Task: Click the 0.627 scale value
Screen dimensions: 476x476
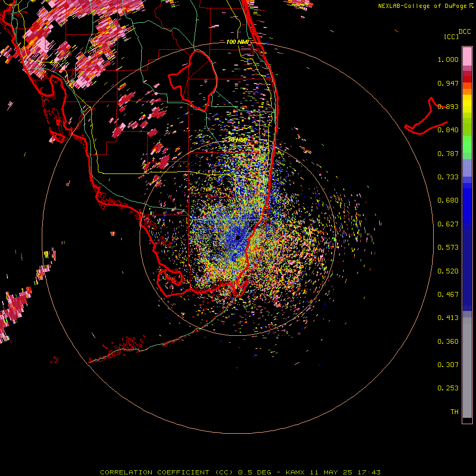Action: [448, 224]
